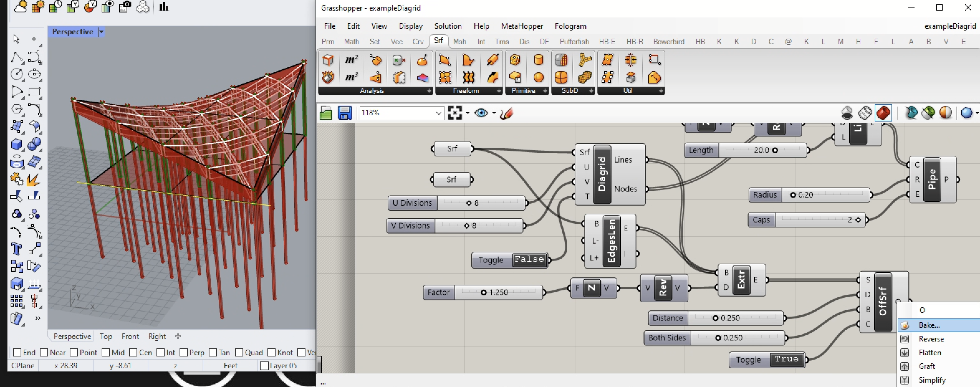Image resolution: width=980 pixels, height=387 pixels.
Task: Click the Sphere primitive icon
Action: (x=538, y=77)
